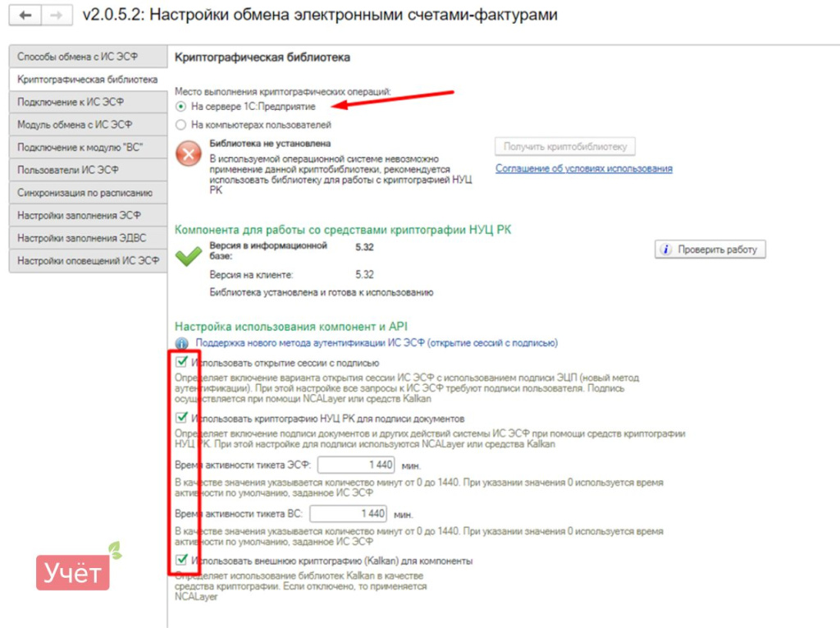
Task: Click 'Библиотека установлена и готова к использованию' text
Action: click(x=322, y=292)
